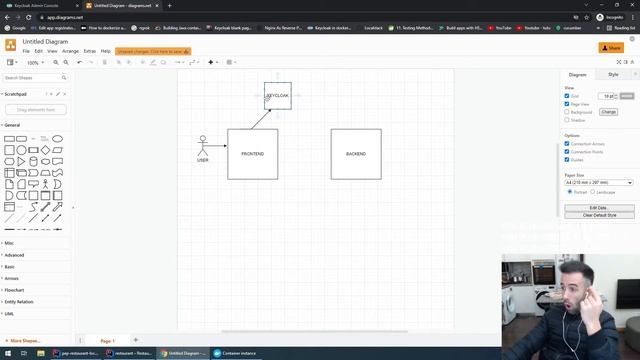This screenshot has height=360, width=640.
Task: Open the sidebar view toggle in toolbar
Action: click(12, 62)
